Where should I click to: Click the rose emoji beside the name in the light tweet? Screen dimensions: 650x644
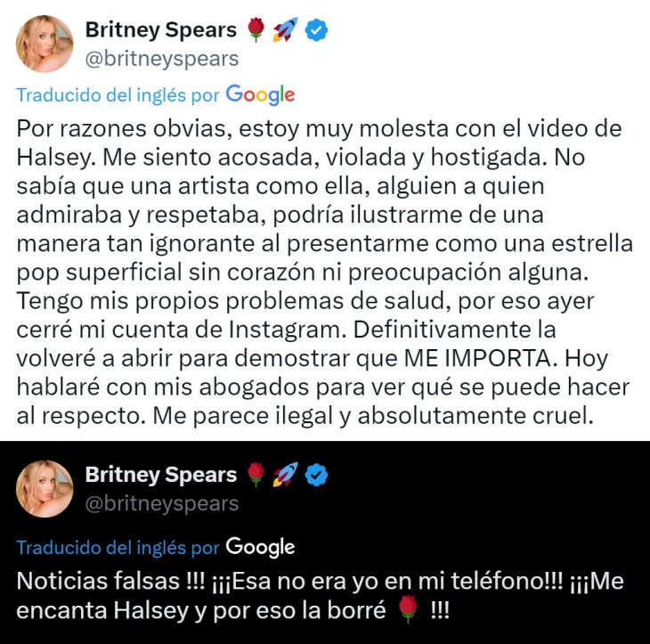pyautogui.click(x=256, y=30)
